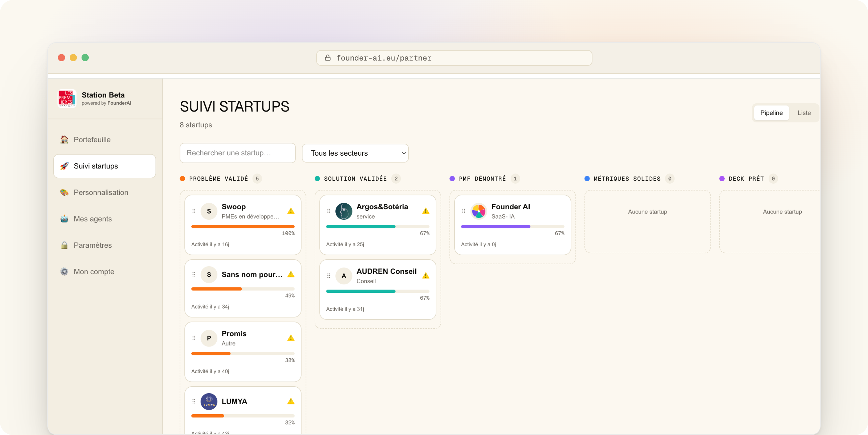Click the rocket icon beside Suivi startups

tap(64, 166)
